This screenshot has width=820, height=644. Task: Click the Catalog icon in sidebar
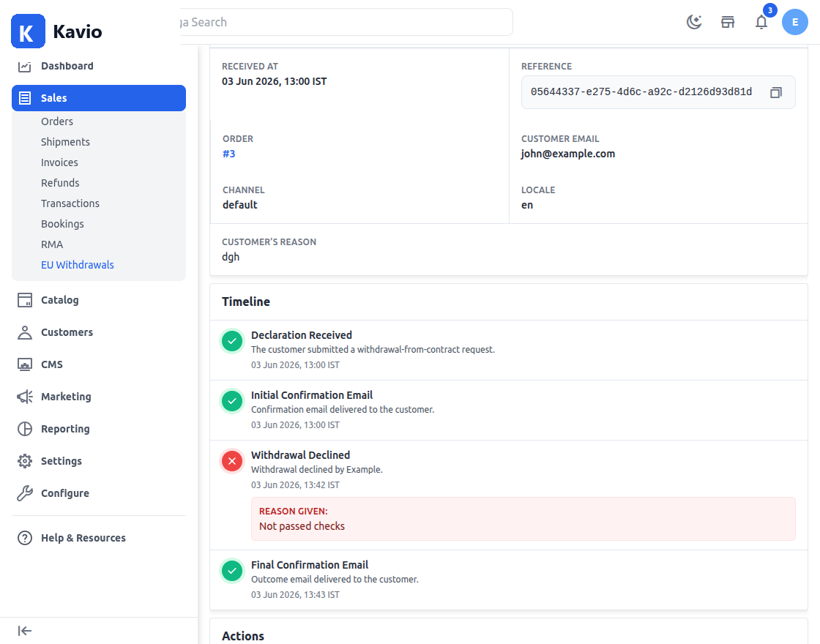point(25,300)
